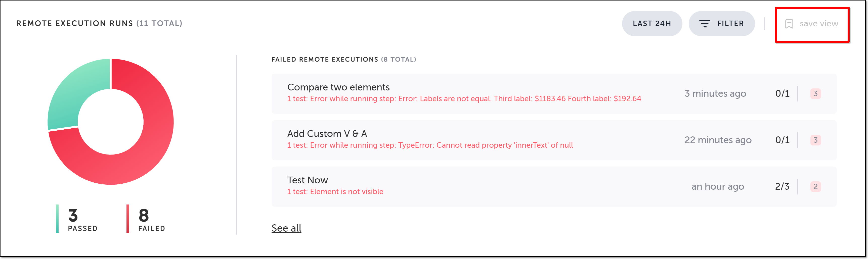Click the TypeError innerText of null message
868x259 pixels.
(430, 145)
